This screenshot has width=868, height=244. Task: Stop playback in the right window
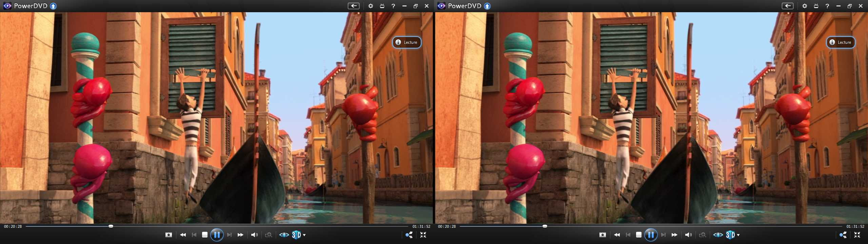click(x=639, y=235)
